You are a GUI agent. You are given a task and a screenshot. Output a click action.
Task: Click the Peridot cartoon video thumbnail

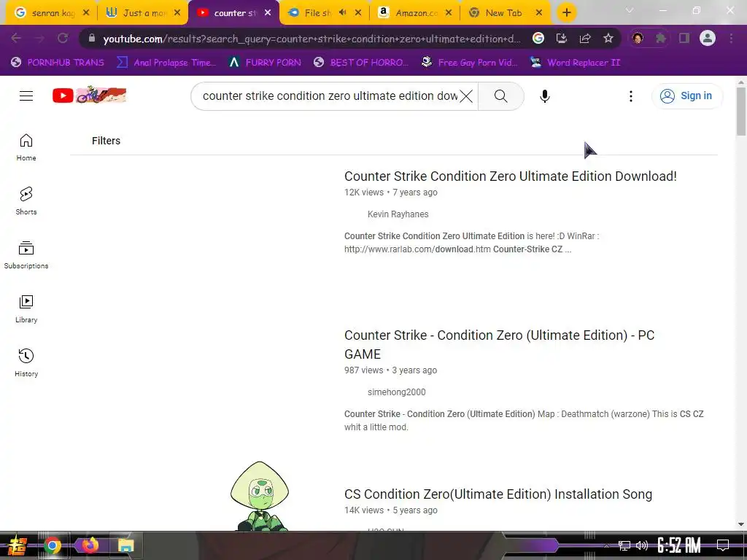point(260,496)
